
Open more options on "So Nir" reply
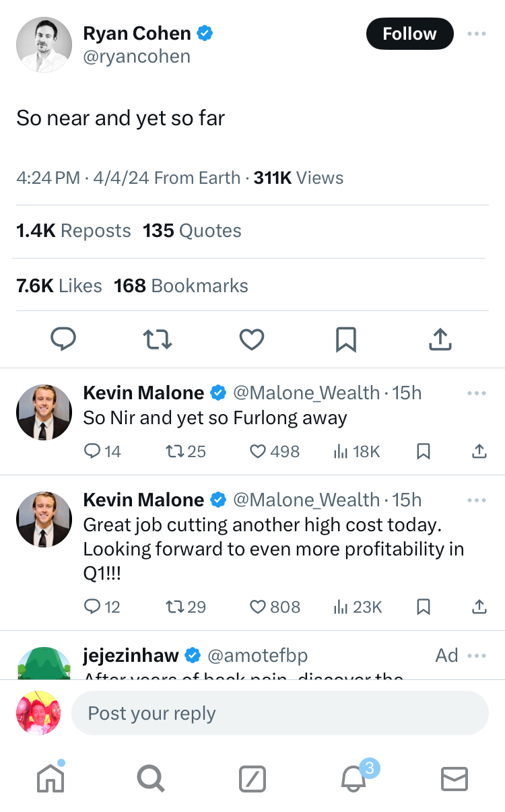(x=476, y=393)
